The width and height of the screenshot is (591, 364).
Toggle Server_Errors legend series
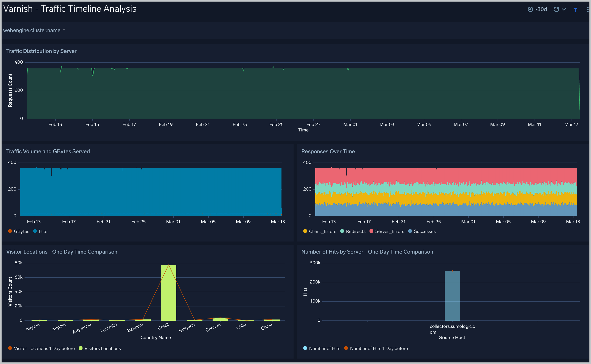[387, 231]
